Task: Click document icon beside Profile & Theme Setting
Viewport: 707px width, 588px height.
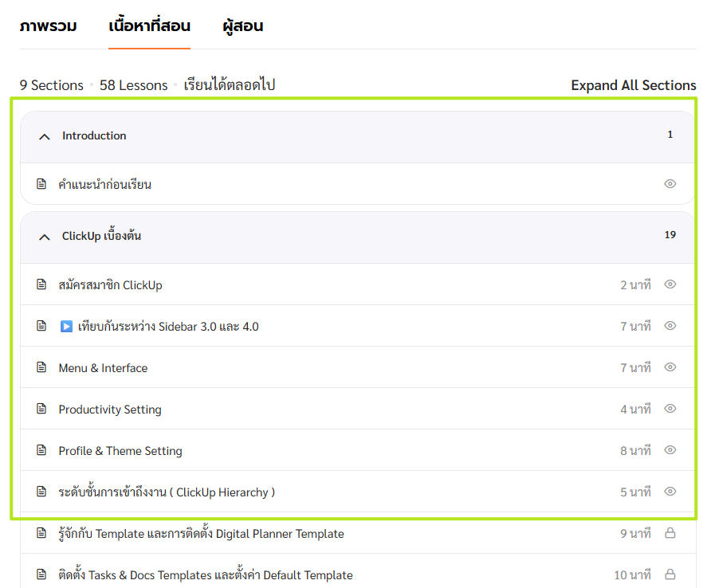Action: coord(41,450)
